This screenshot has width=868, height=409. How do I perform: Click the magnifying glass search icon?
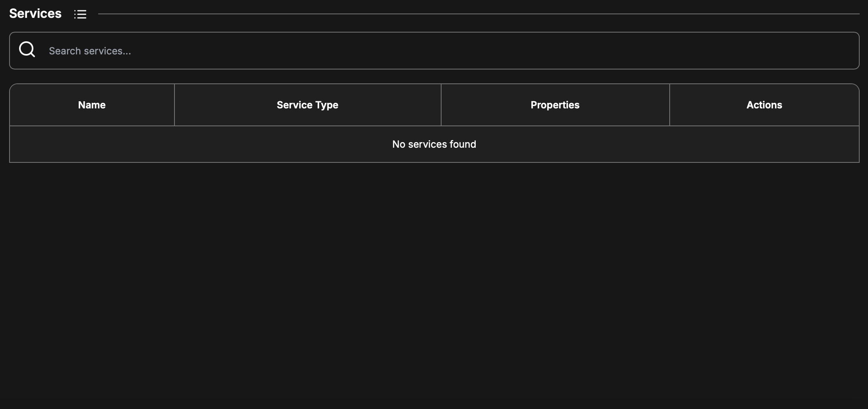click(x=27, y=50)
